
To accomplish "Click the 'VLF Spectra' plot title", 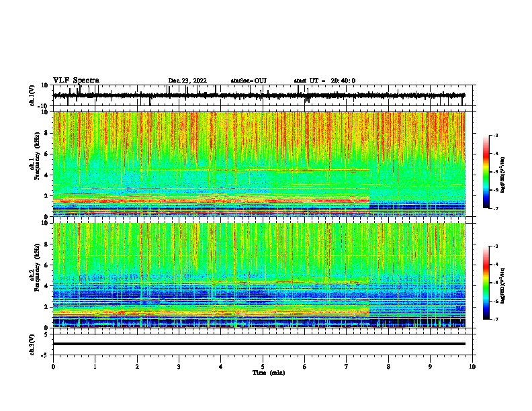I will pyautogui.click(x=76, y=81).
